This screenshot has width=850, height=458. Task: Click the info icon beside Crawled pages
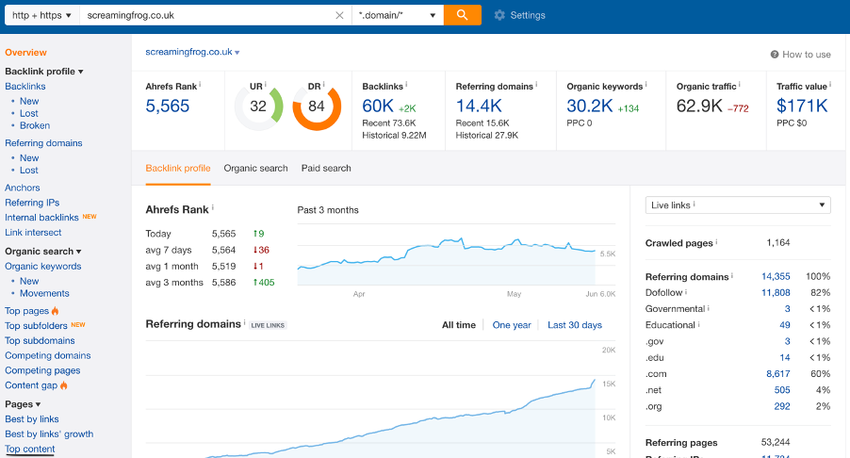(x=716, y=242)
